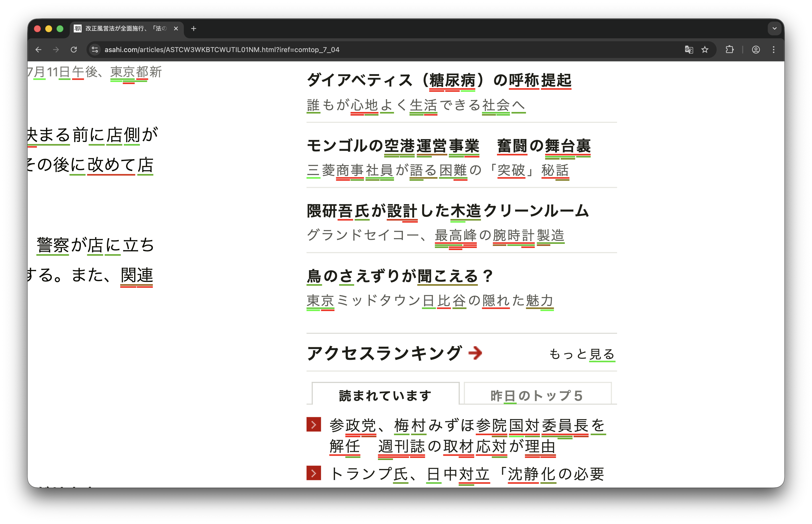Viewport: 812px width, 524px height.
Task: Click the もっと見る link
Action: [x=581, y=354]
